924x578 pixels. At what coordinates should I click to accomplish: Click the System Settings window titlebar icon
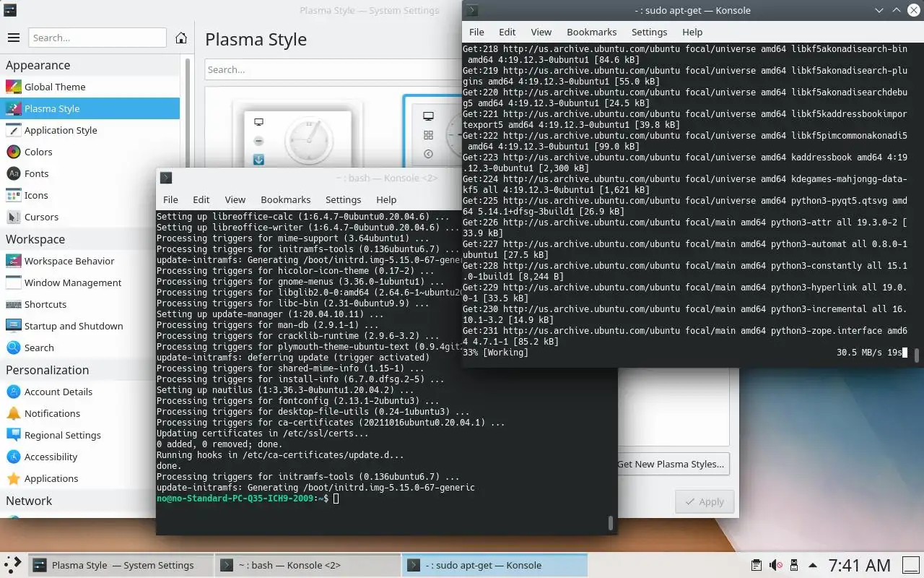pos(9,10)
